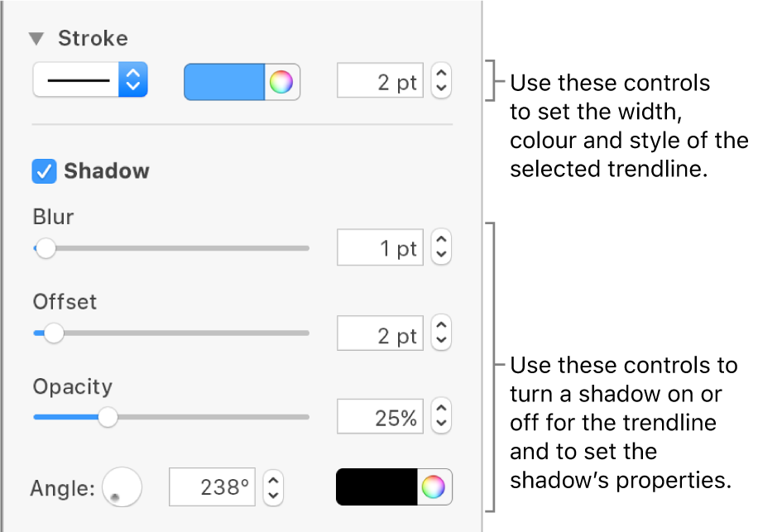Click the Offset slider track
758x532 pixels.
(182, 333)
